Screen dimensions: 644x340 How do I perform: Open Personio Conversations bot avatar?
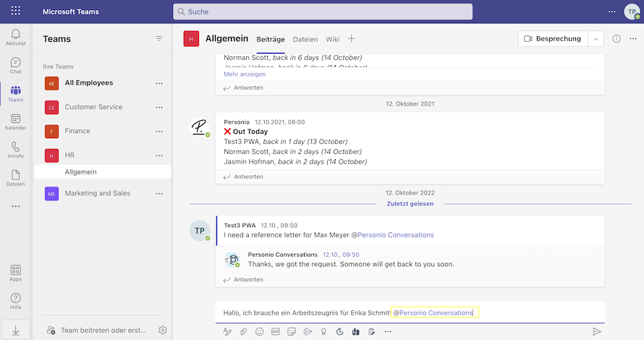(x=232, y=260)
